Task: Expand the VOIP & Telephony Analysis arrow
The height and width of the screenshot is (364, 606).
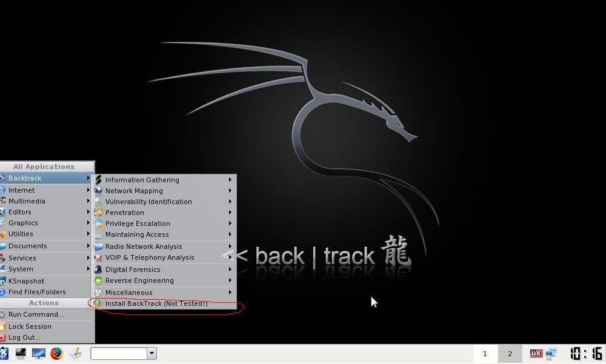Action: point(230,257)
